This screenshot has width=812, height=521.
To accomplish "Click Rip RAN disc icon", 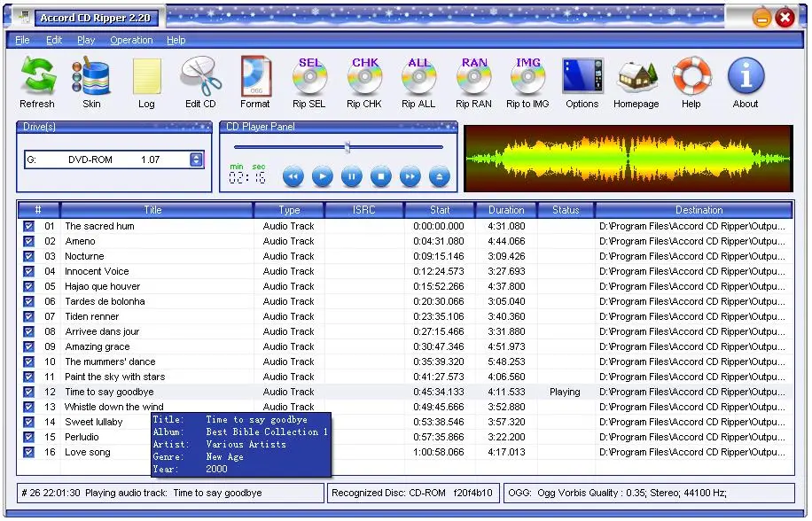I will (473, 76).
